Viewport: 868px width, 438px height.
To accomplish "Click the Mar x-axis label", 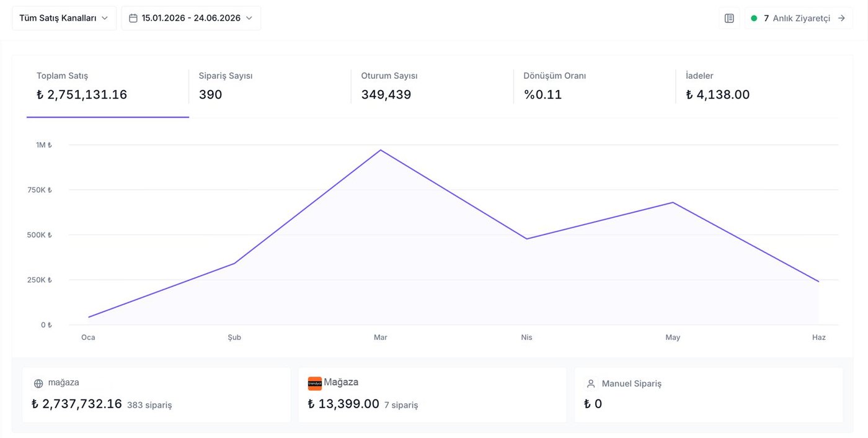I will tap(381, 337).
